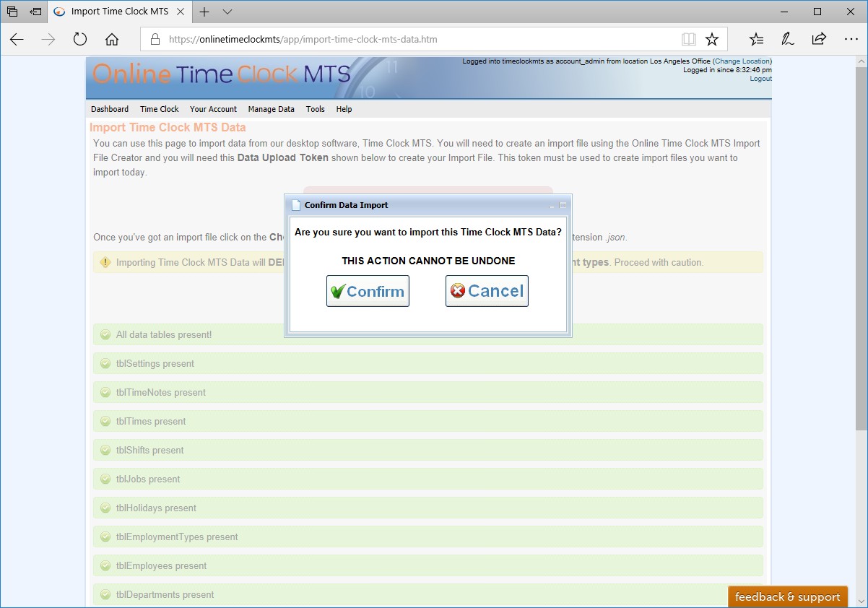Show tab previews chevron
The height and width of the screenshot is (608, 868).
(x=227, y=12)
